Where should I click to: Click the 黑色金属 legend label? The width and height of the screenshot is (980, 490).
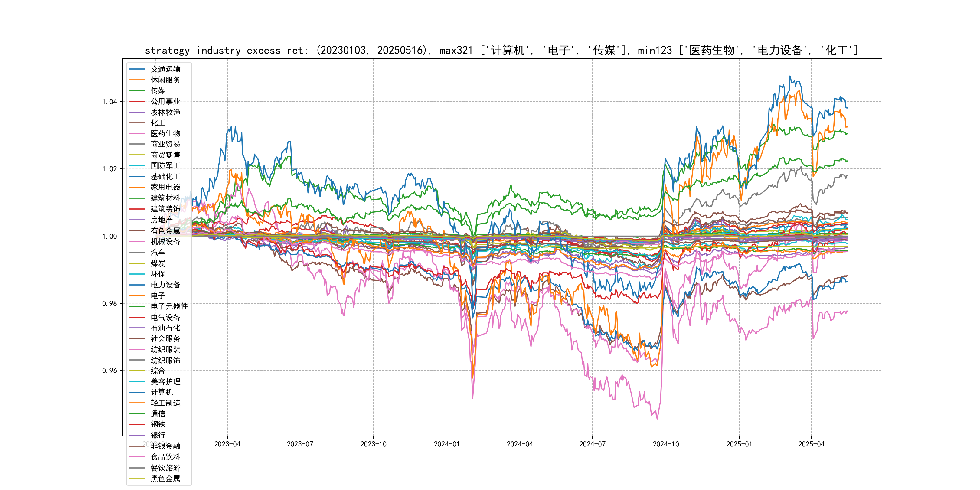click(165, 479)
